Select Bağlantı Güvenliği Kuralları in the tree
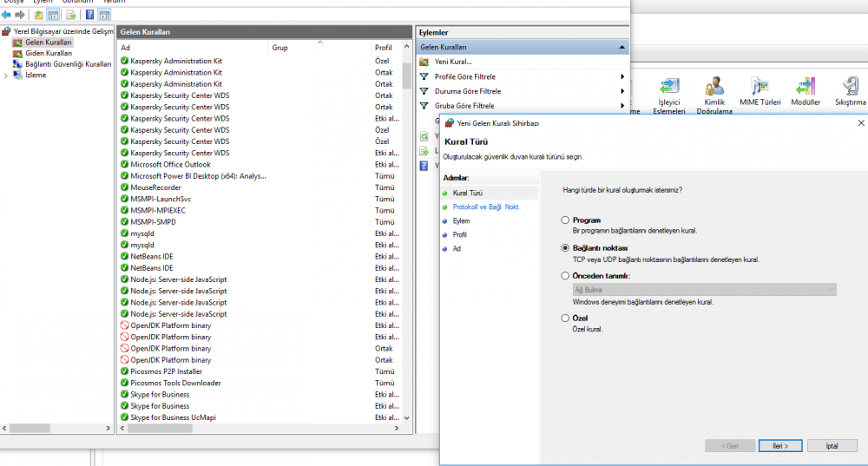 click(68, 64)
